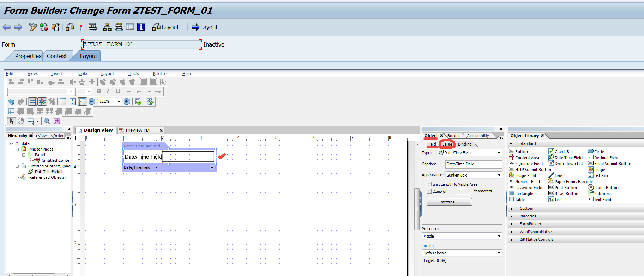The image size is (644, 276).
Task: Click the Patterns... button
Action: 449,202
